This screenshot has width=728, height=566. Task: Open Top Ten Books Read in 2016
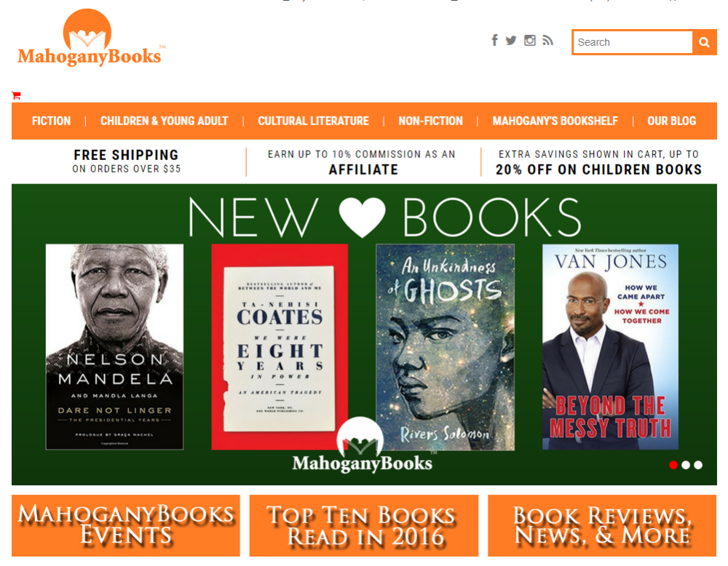[x=364, y=526]
